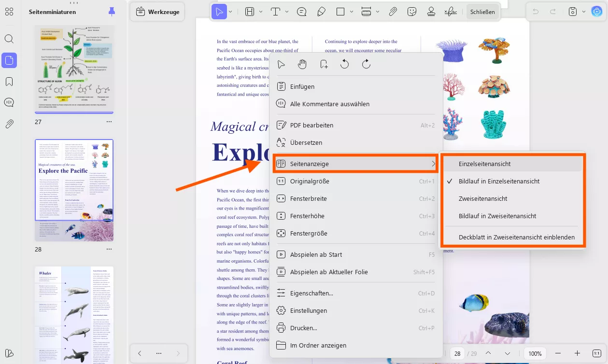Choose Fensterbreite menu entry
Image resolution: width=608 pixels, height=364 pixels.
point(355,198)
